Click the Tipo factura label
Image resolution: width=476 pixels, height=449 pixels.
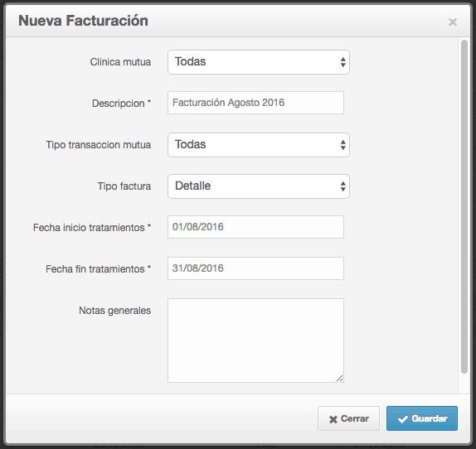tap(124, 186)
